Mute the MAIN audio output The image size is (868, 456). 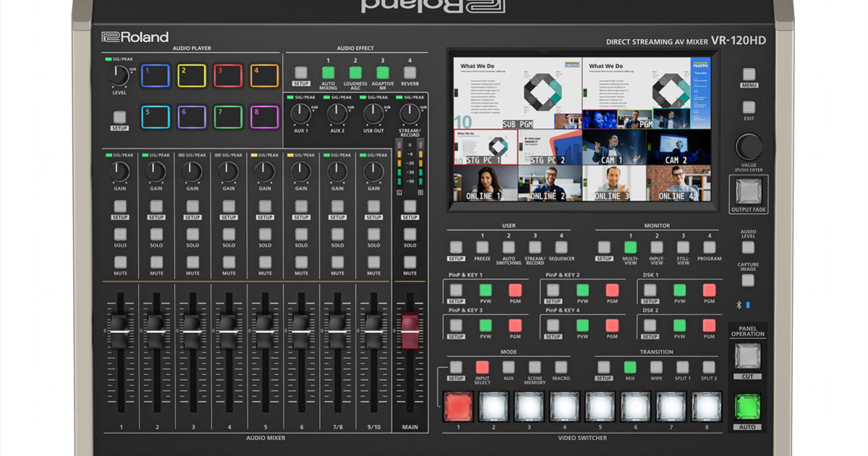[x=410, y=263]
